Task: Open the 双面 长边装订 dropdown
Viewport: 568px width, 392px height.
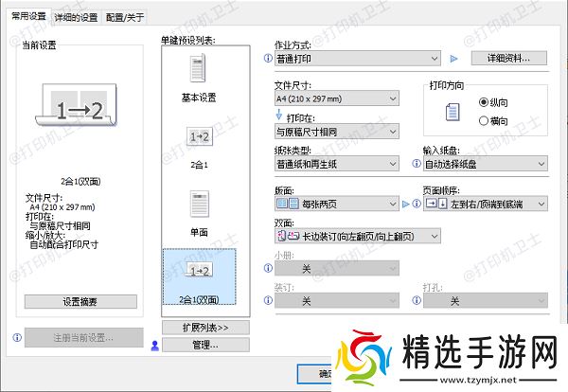Action: click(x=358, y=236)
